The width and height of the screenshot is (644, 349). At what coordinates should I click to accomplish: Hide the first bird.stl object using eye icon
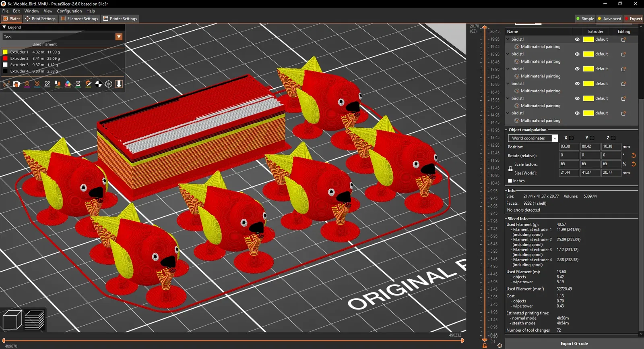577,39
